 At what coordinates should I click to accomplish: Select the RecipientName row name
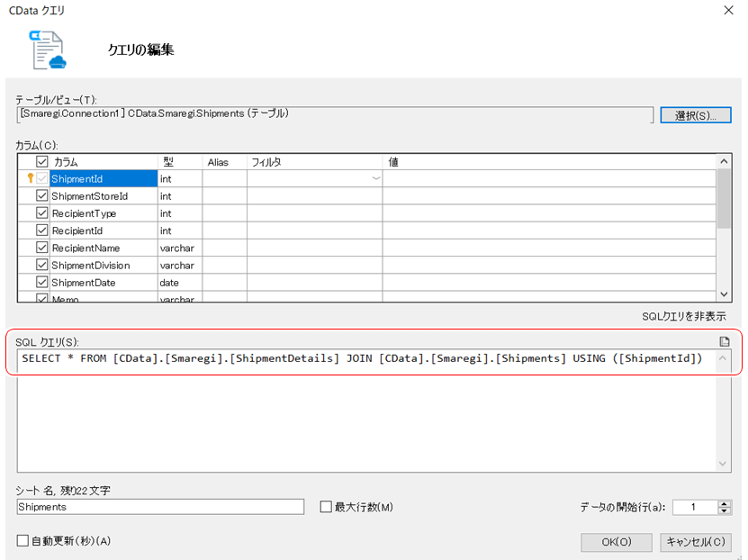104,248
